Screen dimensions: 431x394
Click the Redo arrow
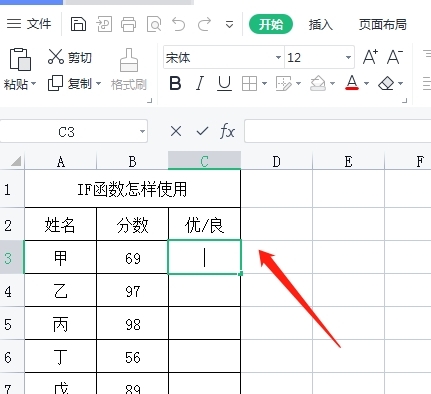204,24
